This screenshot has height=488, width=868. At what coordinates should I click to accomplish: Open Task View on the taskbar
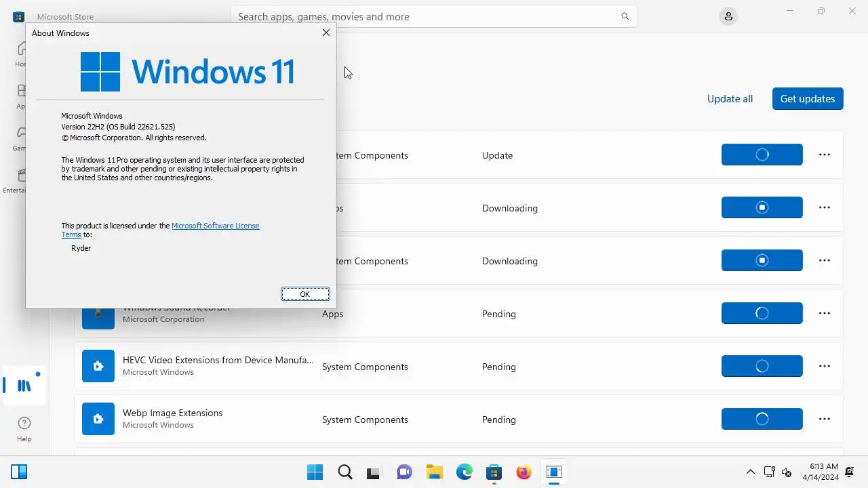374,472
